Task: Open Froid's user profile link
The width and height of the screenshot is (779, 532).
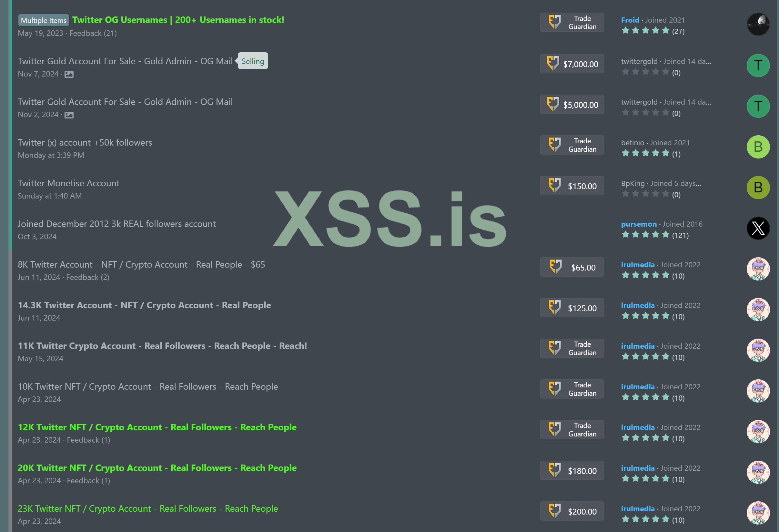Action: (x=630, y=20)
